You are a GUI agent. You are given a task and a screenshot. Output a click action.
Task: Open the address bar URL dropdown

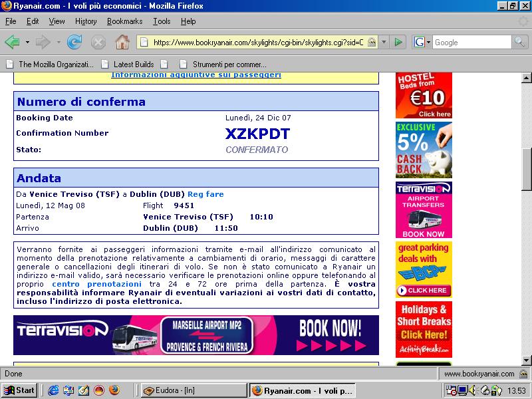[384, 42]
